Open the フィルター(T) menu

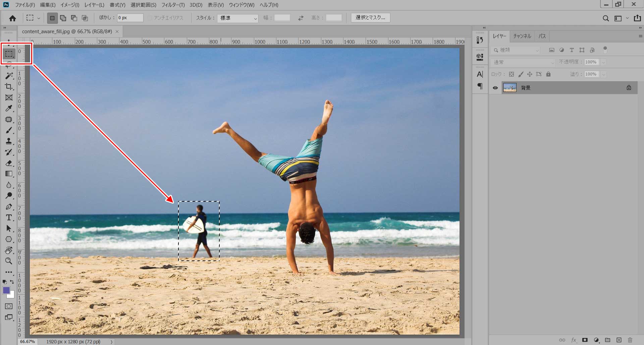coord(173,5)
